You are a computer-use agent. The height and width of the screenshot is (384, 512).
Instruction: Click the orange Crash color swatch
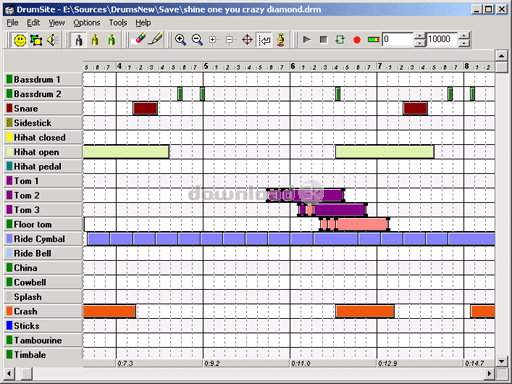[x=9, y=311]
